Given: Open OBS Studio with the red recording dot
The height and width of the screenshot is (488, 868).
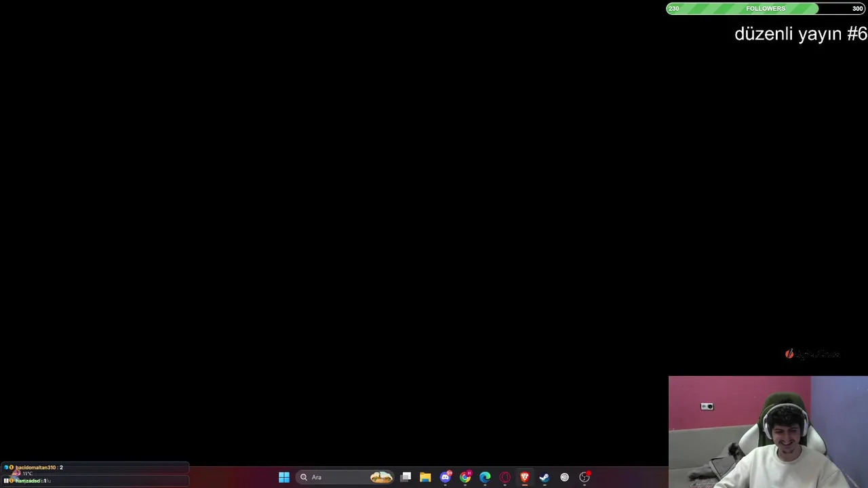Looking at the screenshot, I should tap(585, 477).
